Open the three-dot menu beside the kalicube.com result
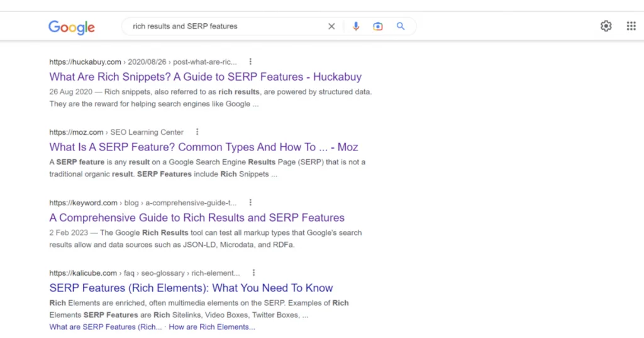Screen dimensions: 644x338 (x=254, y=273)
